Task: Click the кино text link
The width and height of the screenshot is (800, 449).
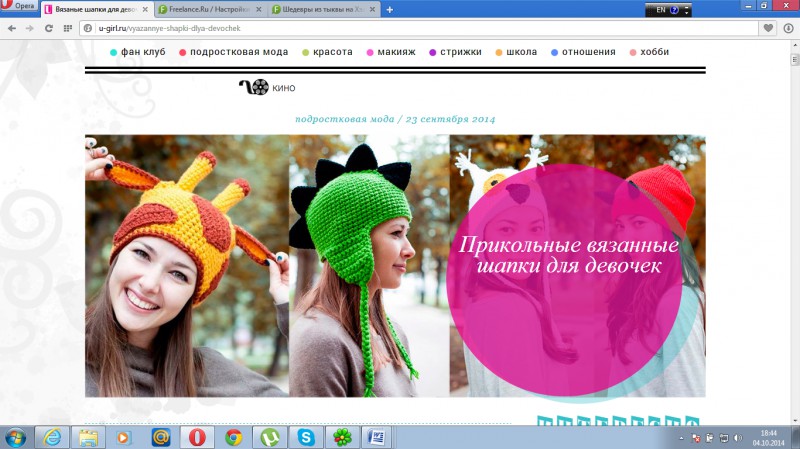Action: [284, 88]
